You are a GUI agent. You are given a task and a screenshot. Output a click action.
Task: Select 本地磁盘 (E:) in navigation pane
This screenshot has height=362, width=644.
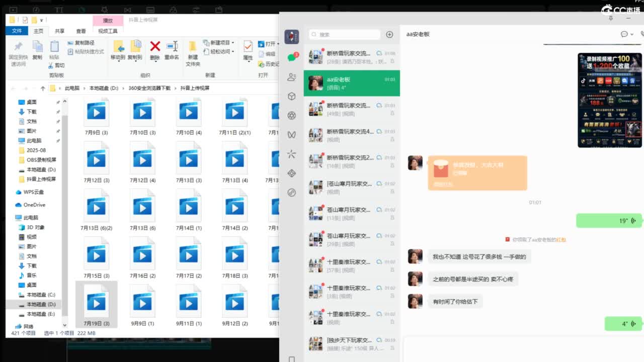(x=37, y=314)
